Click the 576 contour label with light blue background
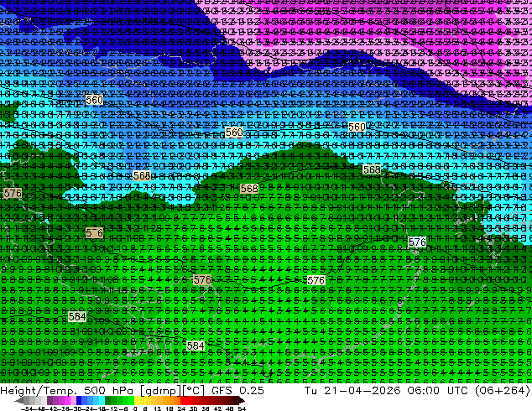This screenshot has width=532, height=411. point(417,242)
